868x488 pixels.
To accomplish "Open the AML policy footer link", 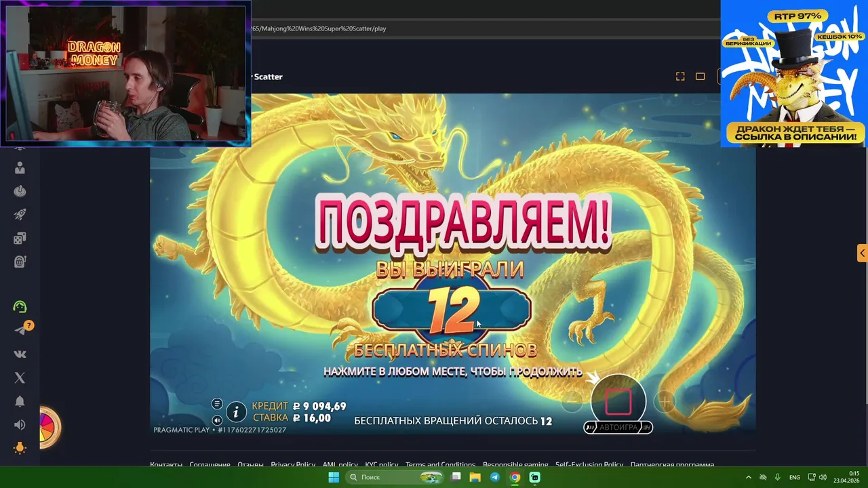I will (x=340, y=465).
